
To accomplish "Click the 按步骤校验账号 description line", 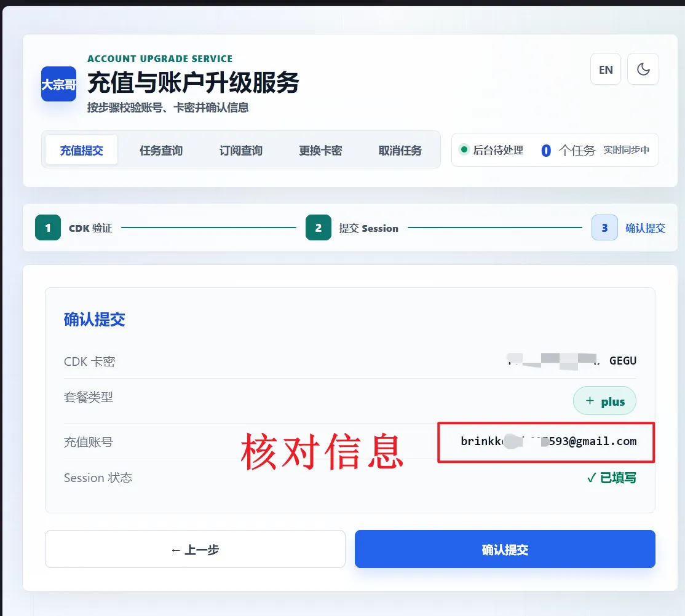I will click(x=168, y=108).
